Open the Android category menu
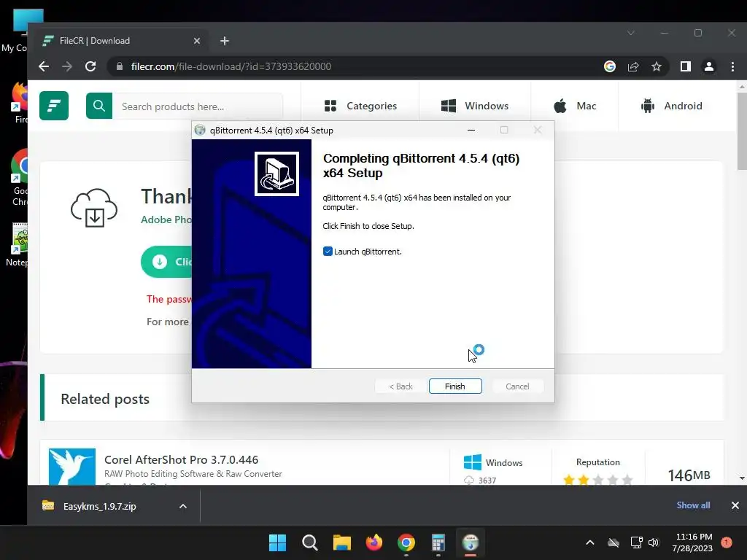747x560 pixels. [672, 106]
